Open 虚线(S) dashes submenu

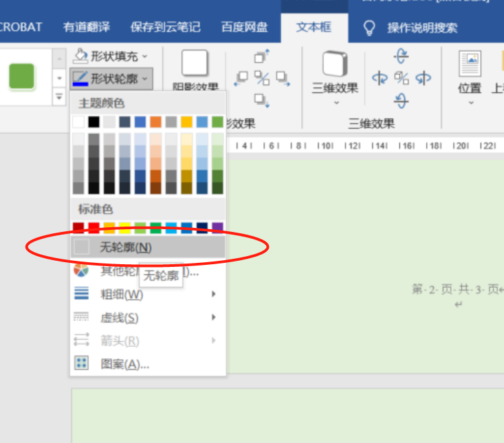tap(148, 317)
